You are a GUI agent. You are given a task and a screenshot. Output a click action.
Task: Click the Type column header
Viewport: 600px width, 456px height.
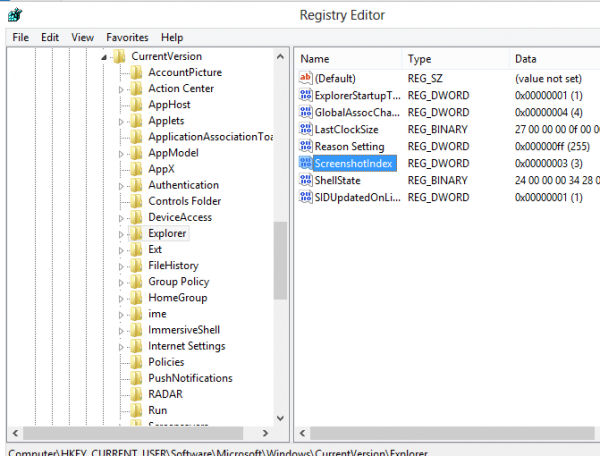coord(455,59)
